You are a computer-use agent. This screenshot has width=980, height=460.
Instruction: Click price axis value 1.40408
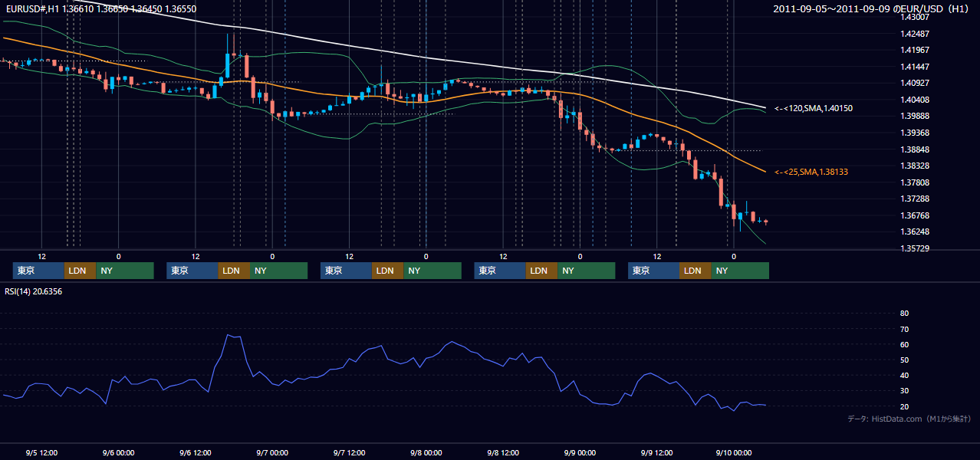tap(915, 100)
